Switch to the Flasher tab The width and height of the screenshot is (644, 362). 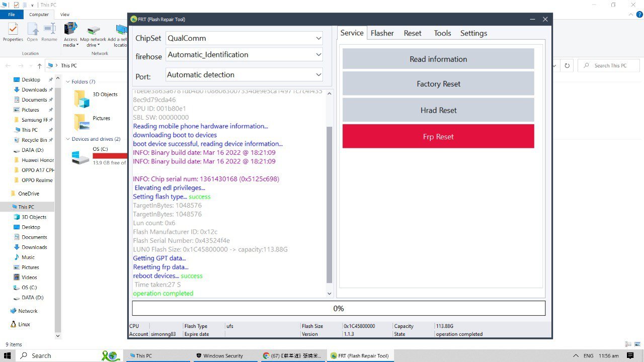[382, 33]
